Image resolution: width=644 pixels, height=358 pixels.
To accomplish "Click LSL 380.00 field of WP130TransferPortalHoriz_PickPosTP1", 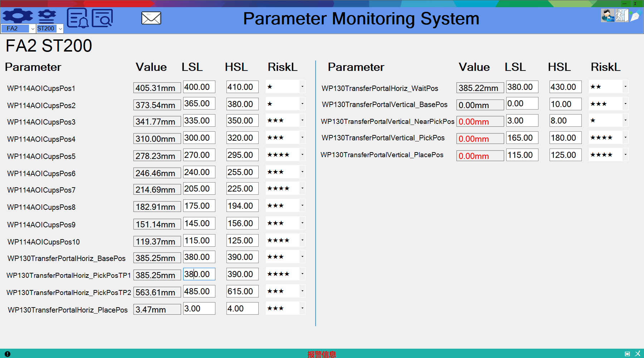I will tap(199, 274).
